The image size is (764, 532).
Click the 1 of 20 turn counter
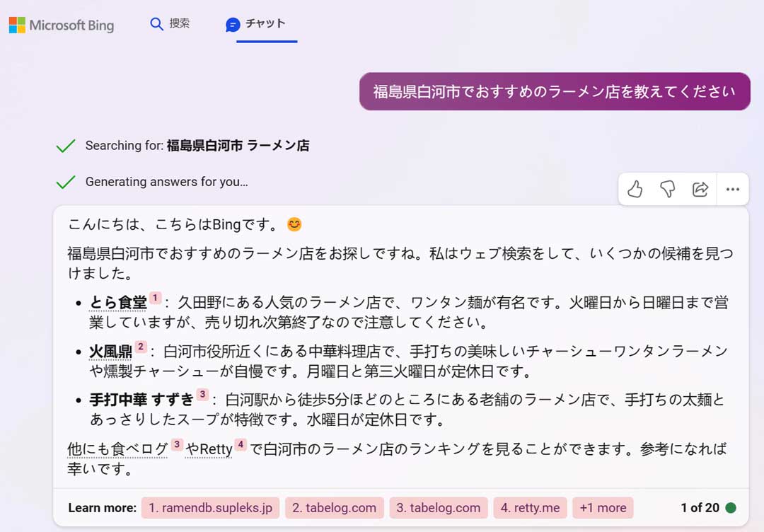pyautogui.click(x=700, y=508)
